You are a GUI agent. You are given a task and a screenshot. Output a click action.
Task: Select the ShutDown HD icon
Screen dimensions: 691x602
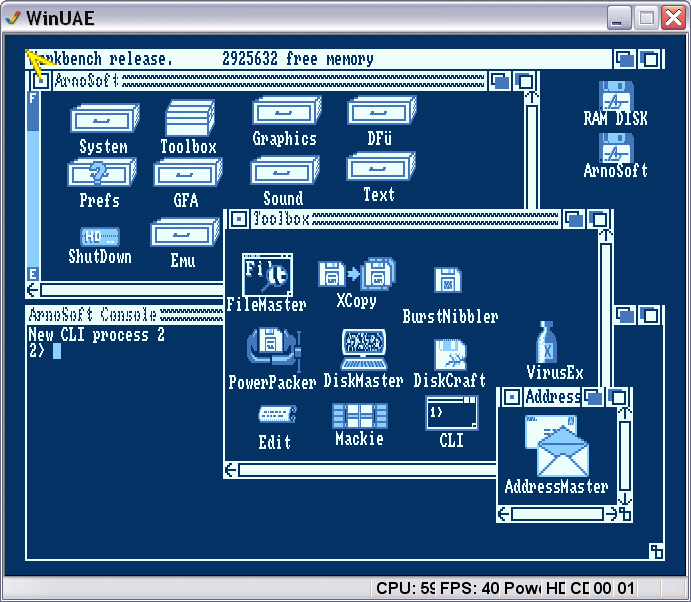coord(100,237)
